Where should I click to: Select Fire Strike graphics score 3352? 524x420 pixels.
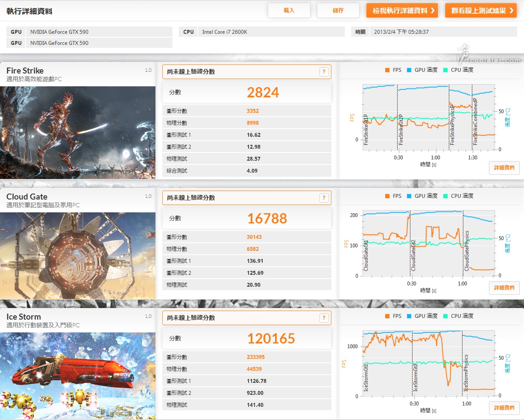253,111
